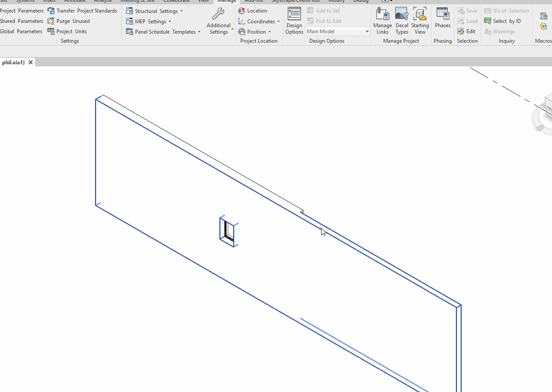Click the Decal Types icon
The height and width of the screenshot is (392, 552).
click(x=401, y=21)
